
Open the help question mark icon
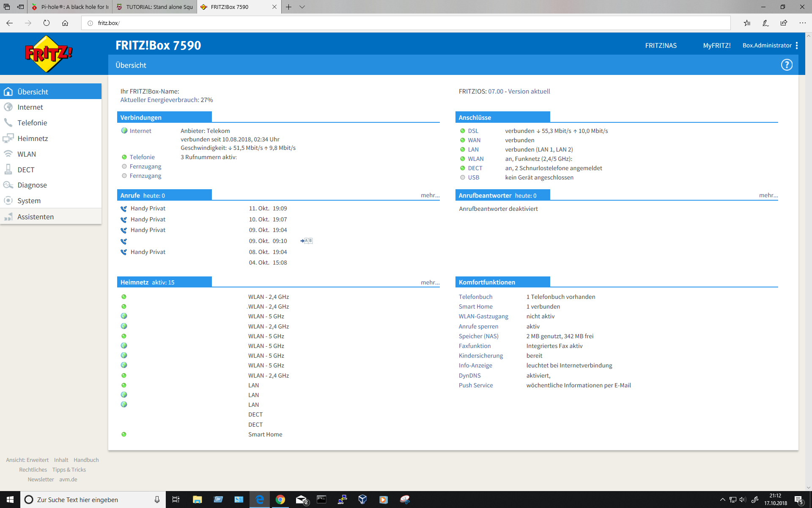787,65
